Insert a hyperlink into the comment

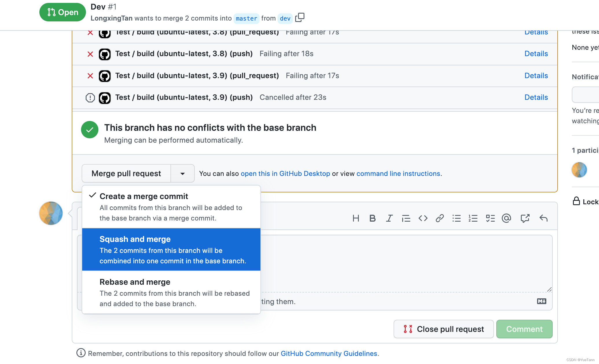[x=440, y=218]
